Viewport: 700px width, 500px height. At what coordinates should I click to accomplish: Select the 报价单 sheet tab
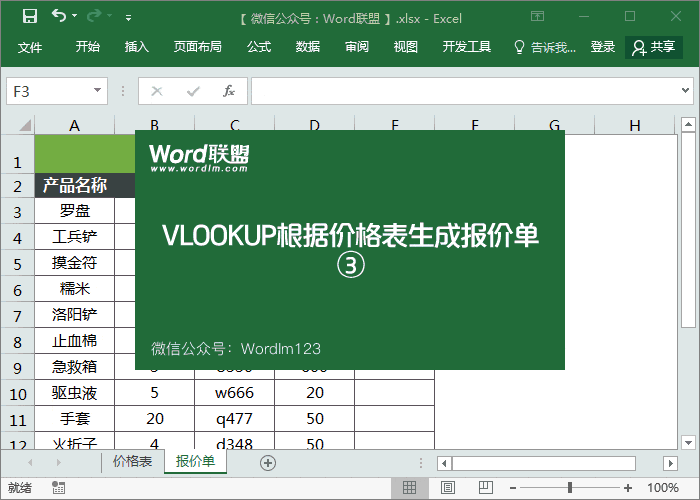pyautogui.click(x=195, y=461)
